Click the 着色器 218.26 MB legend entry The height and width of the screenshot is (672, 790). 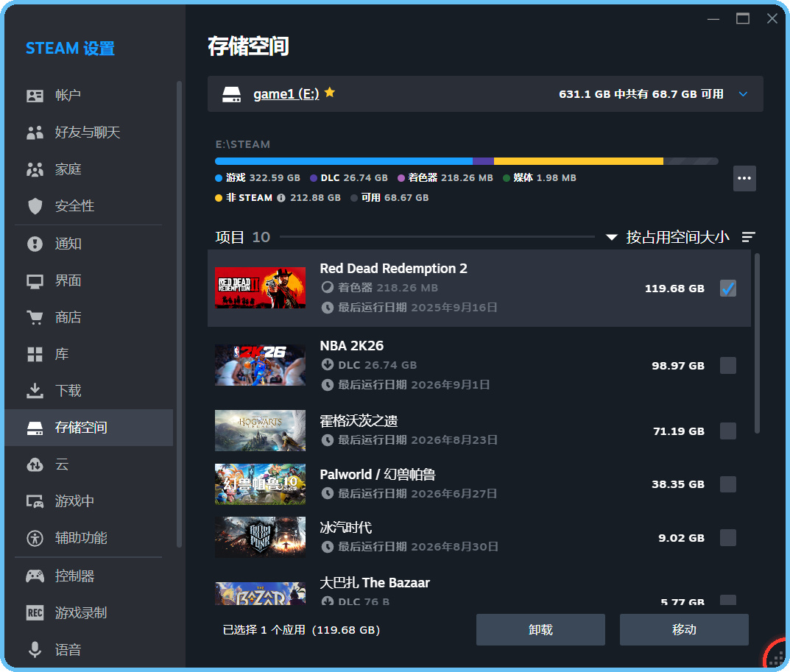coord(445,178)
